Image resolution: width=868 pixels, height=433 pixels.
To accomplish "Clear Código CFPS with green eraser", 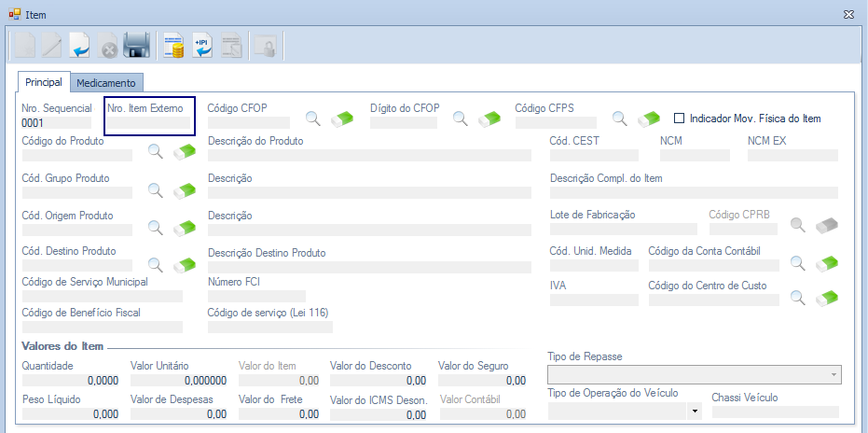I will (x=649, y=119).
